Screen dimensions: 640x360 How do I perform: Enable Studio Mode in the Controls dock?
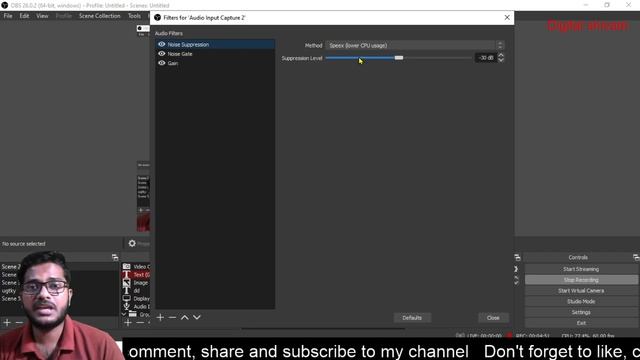(581, 301)
